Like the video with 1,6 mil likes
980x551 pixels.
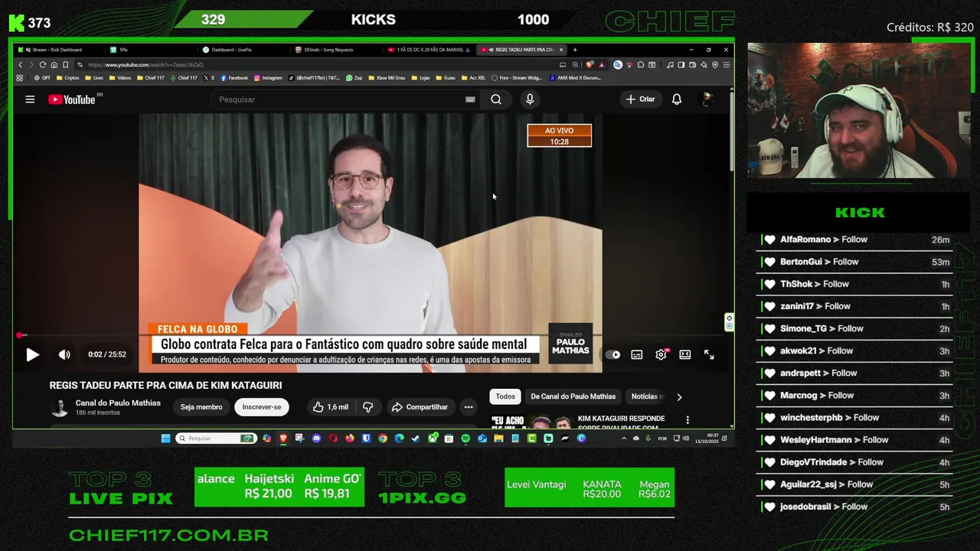(329, 407)
